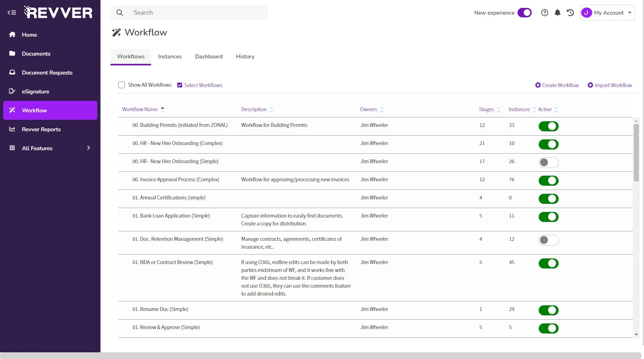The image size is (644, 359).
Task: Click the Workflow page title wand icon
Action: pyautogui.click(x=116, y=32)
